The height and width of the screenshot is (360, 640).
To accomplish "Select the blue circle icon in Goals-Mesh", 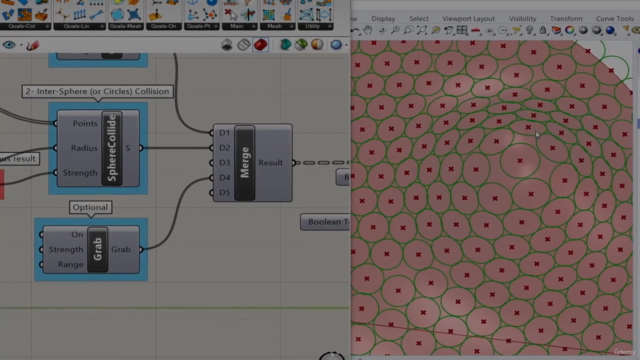I will point(117,15).
